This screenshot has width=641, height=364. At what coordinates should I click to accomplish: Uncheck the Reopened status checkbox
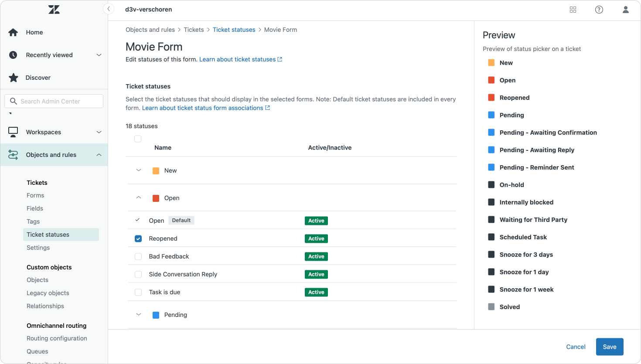point(138,238)
